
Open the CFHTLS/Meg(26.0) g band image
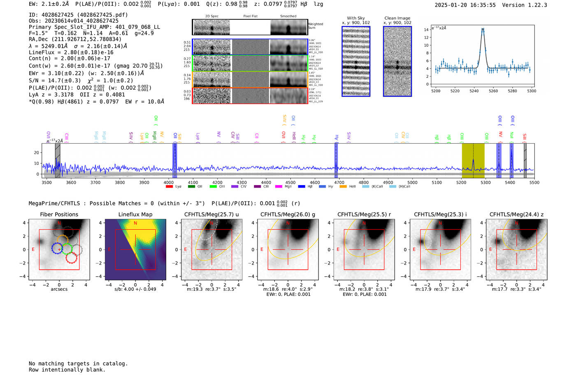coord(288,250)
